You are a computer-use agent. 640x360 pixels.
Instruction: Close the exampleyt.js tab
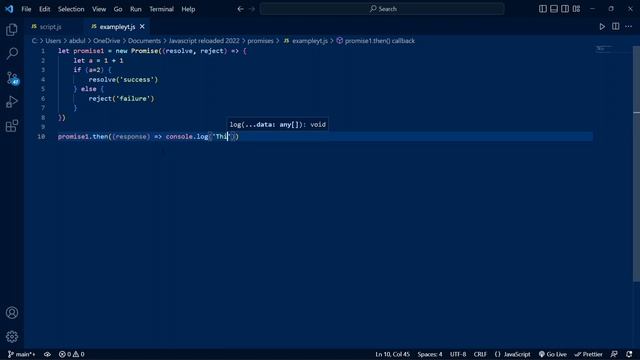click(x=142, y=27)
